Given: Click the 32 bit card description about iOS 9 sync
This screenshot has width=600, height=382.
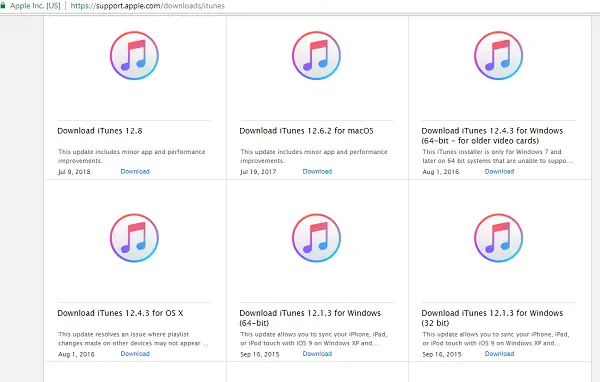Looking at the screenshot, I should (x=496, y=339).
